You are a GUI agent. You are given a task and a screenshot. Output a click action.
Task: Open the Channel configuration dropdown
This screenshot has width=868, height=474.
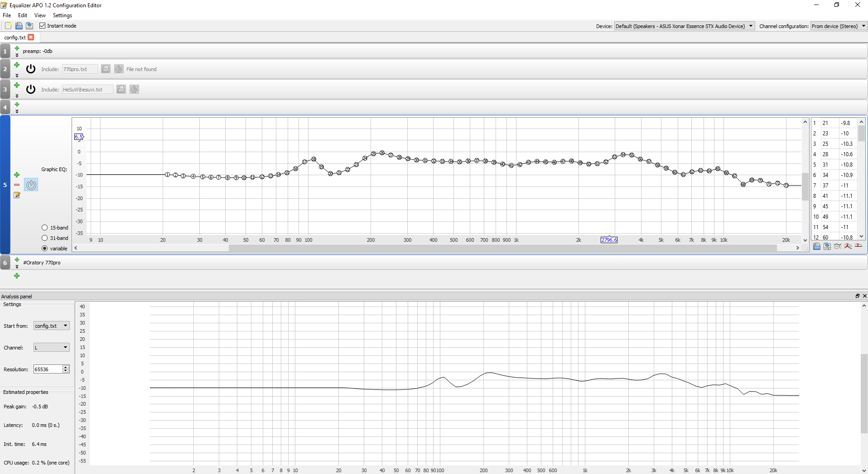[838, 26]
